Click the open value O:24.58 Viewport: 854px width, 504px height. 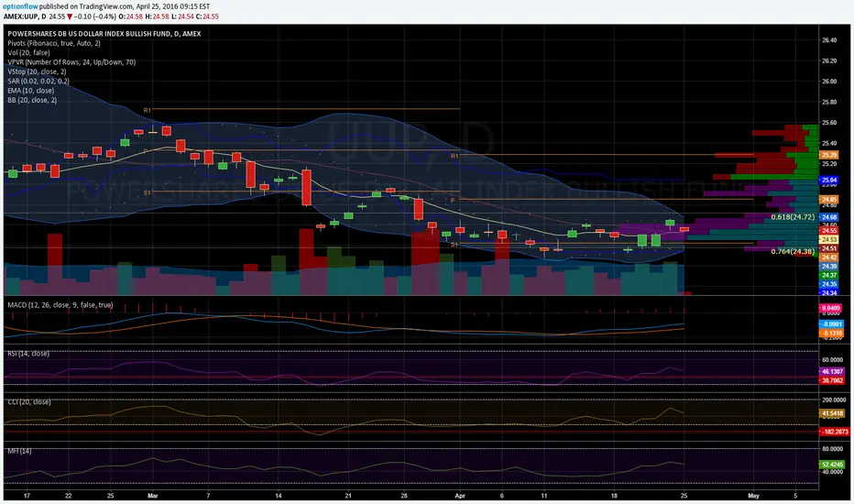point(131,16)
